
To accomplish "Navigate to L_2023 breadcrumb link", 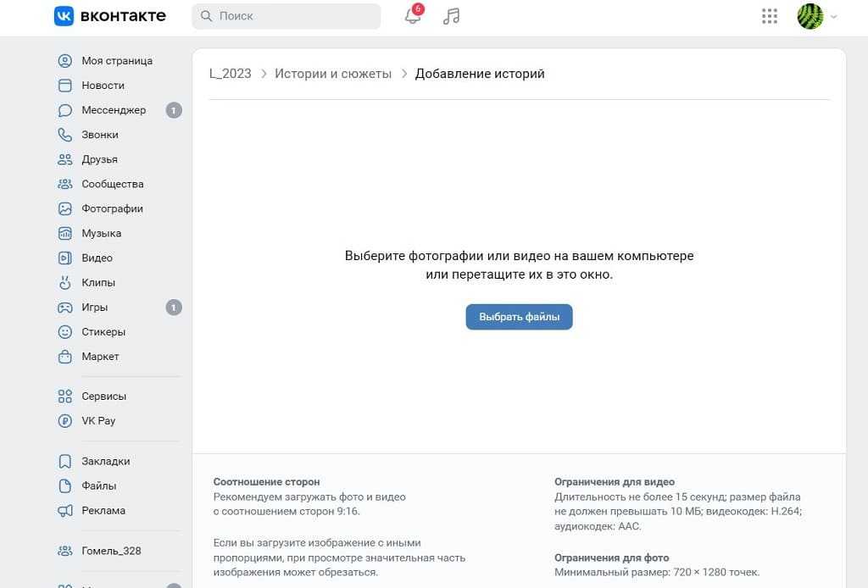I will (x=231, y=74).
